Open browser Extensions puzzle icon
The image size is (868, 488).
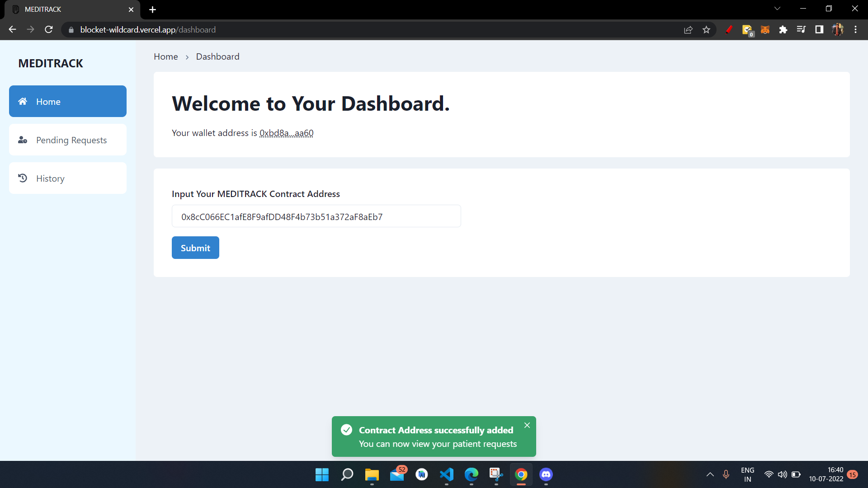(x=783, y=30)
